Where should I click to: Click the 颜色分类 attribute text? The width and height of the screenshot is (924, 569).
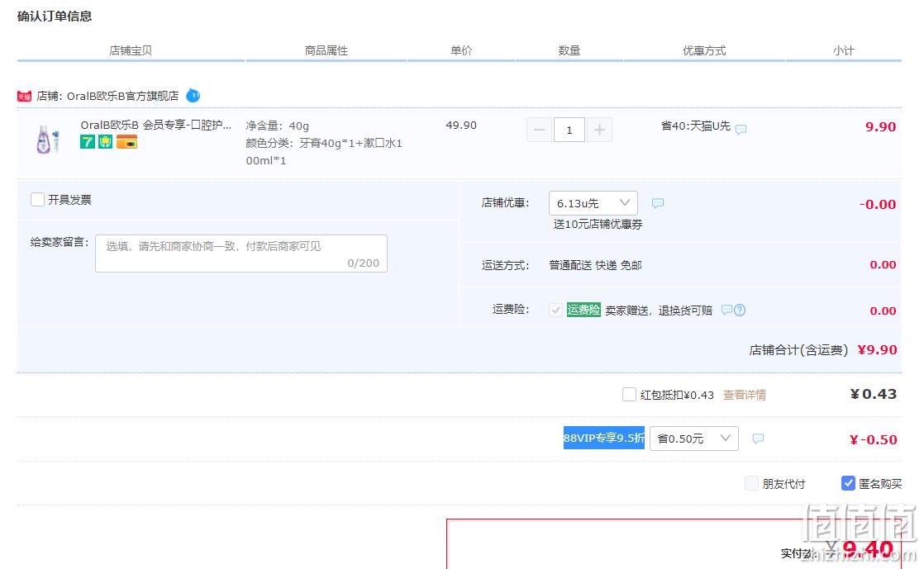pos(324,151)
